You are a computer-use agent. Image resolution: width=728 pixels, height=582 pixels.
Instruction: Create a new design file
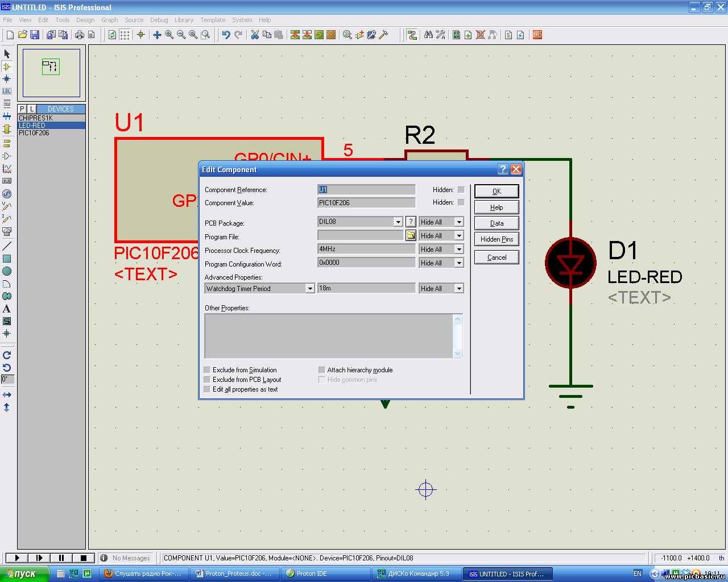click(x=10, y=35)
